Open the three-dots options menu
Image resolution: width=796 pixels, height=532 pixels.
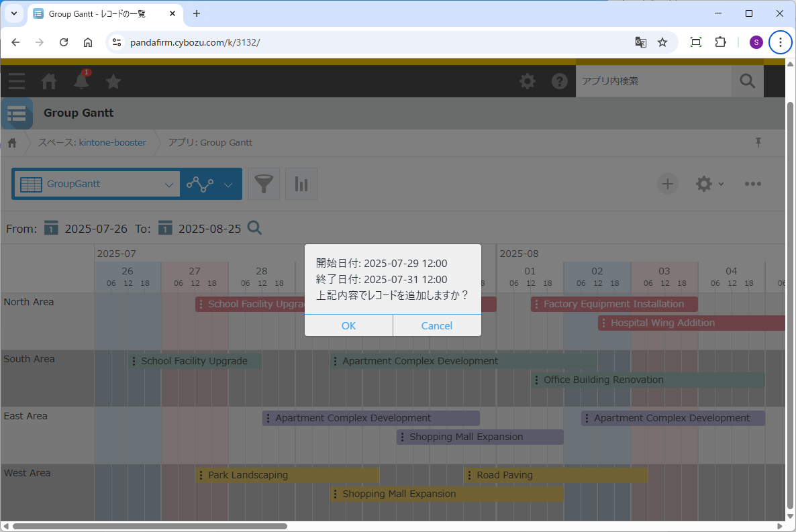click(x=752, y=184)
